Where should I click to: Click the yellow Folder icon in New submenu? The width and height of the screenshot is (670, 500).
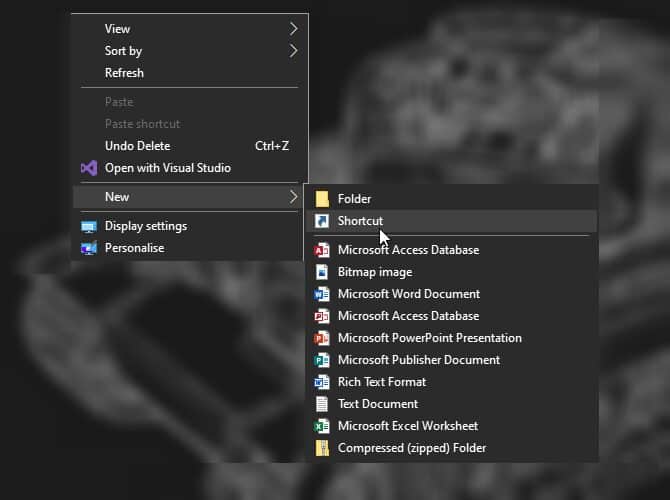pyautogui.click(x=322, y=199)
